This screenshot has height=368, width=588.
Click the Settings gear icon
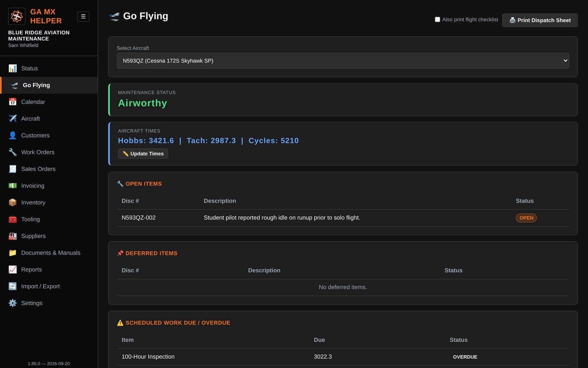12,303
